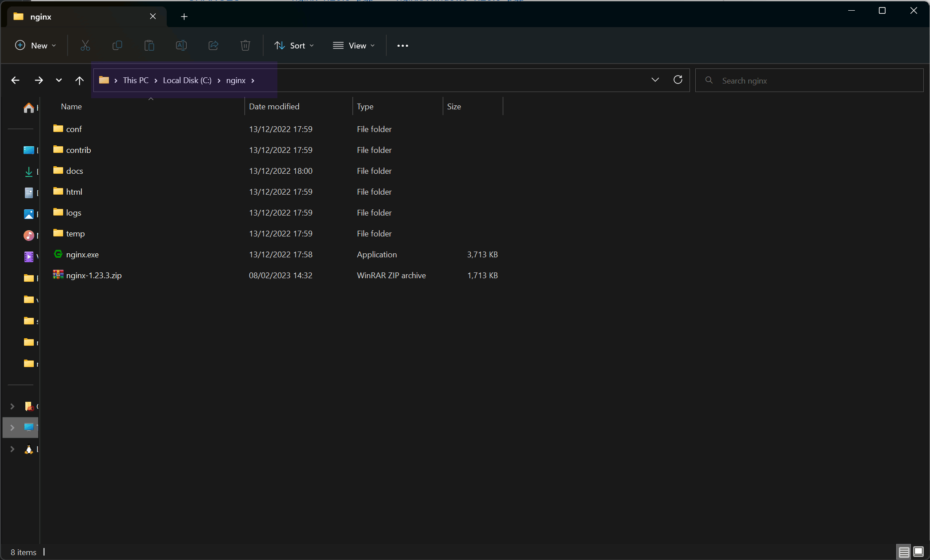This screenshot has height=560, width=930.
Task: Open Videos in the sidebar
Action: 28,257
